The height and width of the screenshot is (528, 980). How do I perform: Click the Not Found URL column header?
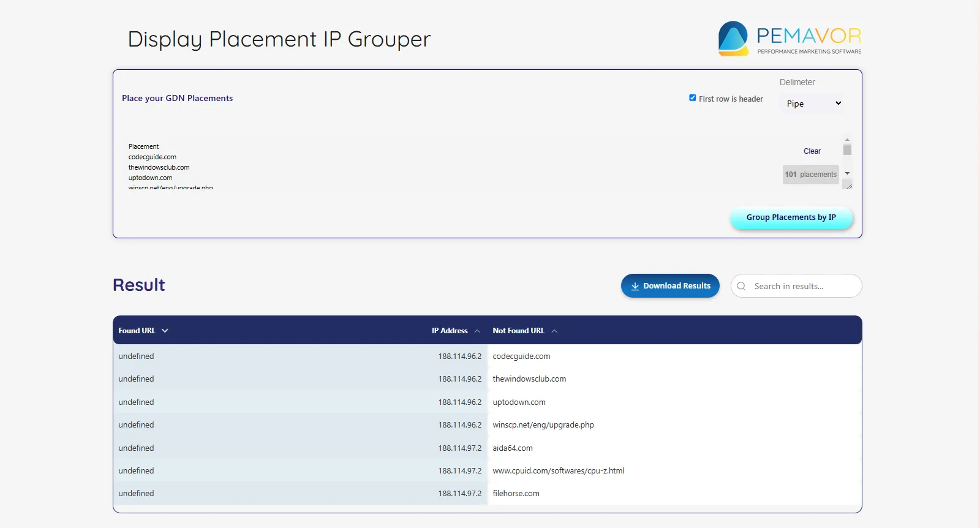tap(518, 331)
